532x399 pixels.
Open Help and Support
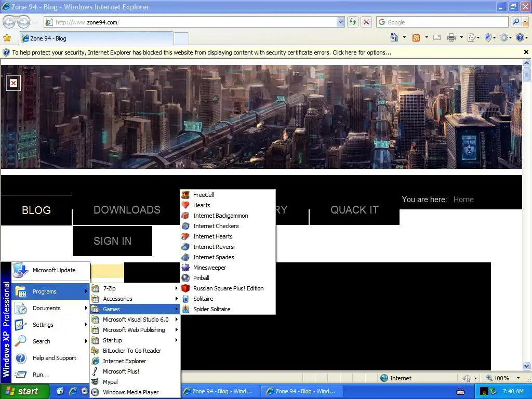click(x=50, y=358)
